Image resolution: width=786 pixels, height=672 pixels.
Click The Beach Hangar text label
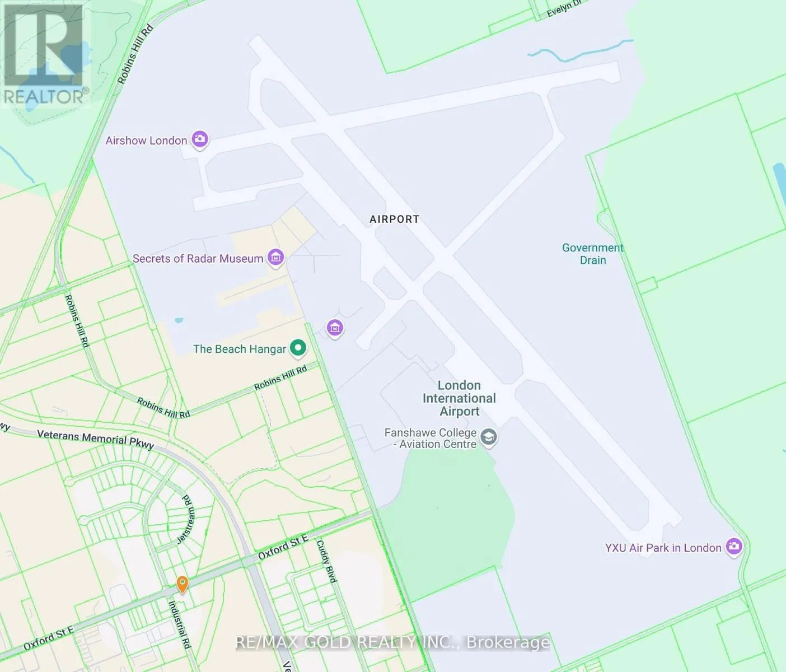coord(240,349)
